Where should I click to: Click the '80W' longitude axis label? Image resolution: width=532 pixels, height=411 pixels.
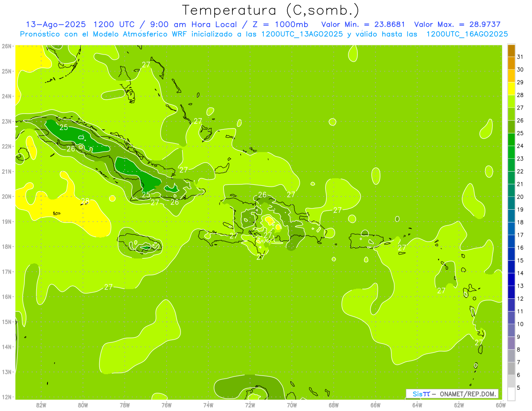(83, 405)
